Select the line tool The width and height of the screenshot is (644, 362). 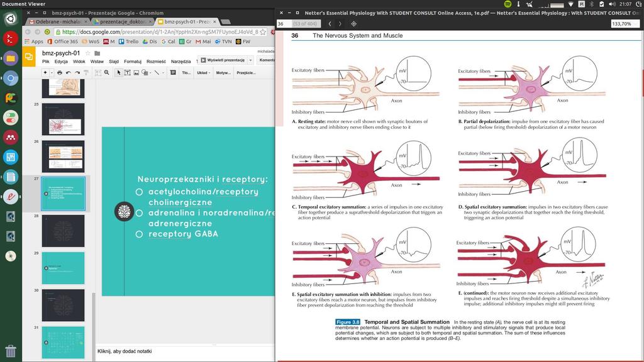pyautogui.click(x=157, y=73)
